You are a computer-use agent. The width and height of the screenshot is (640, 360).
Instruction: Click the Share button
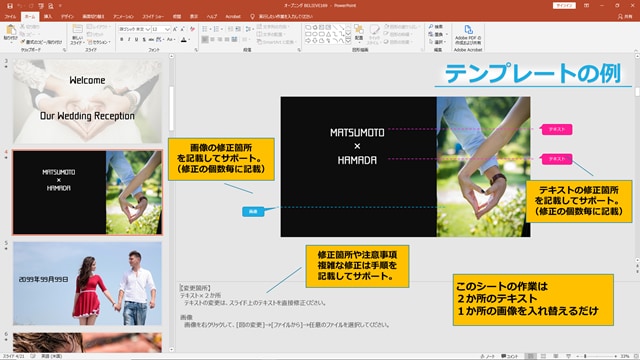coord(625,17)
